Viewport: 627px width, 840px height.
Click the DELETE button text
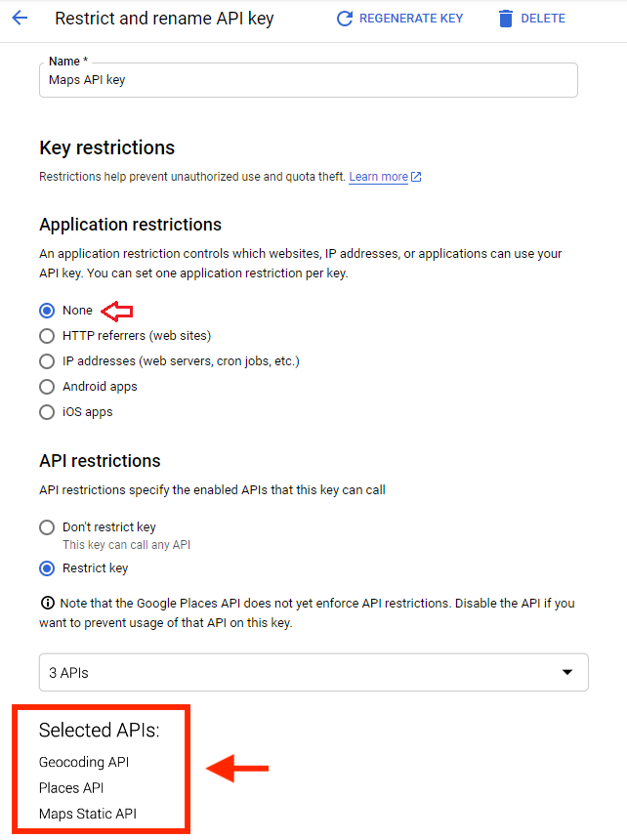tap(543, 19)
